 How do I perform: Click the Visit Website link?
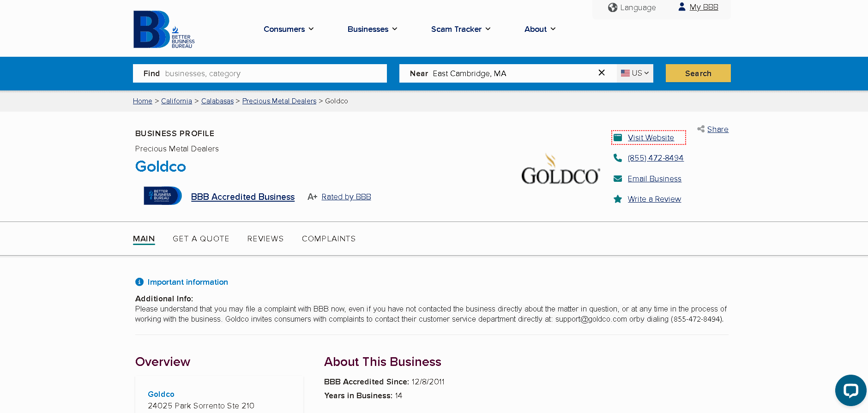[651, 138]
